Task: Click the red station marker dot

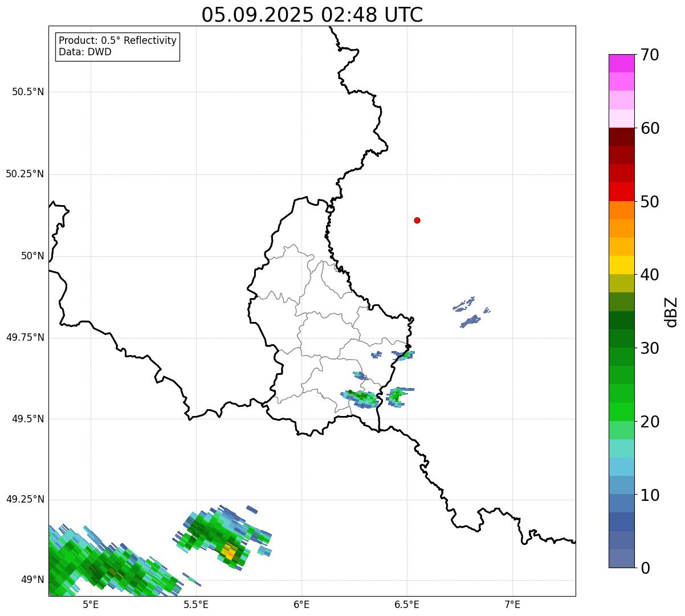Action: point(417,220)
